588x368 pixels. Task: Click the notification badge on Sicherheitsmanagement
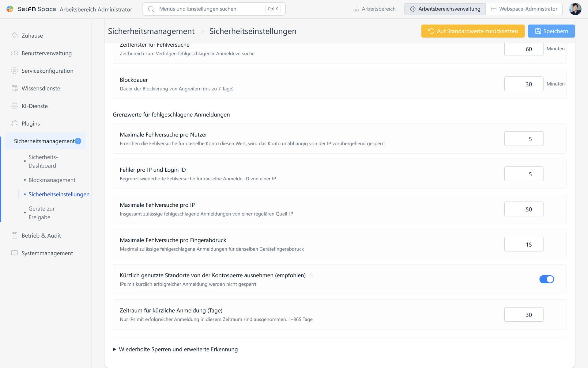[78, 141]
